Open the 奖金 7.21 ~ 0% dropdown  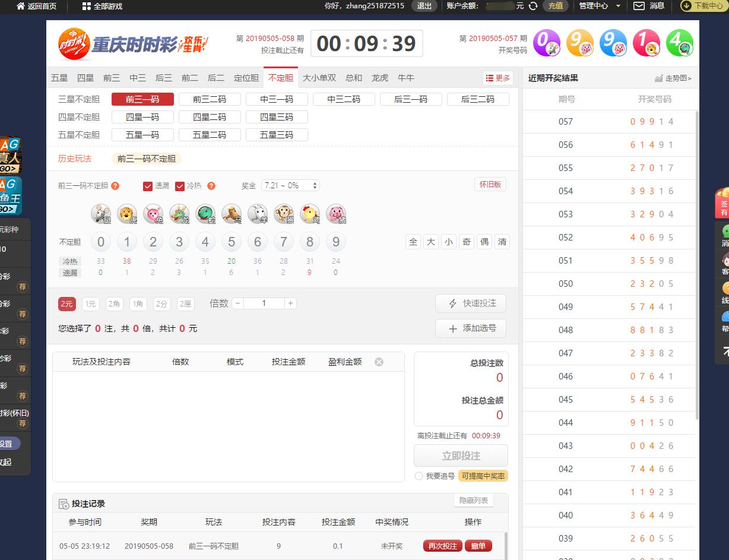tap(290, 186)
